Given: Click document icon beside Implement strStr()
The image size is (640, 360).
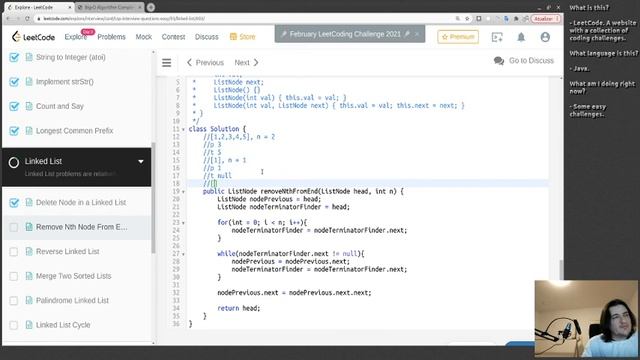Looking at the screenshot, I should click(29, 82).
